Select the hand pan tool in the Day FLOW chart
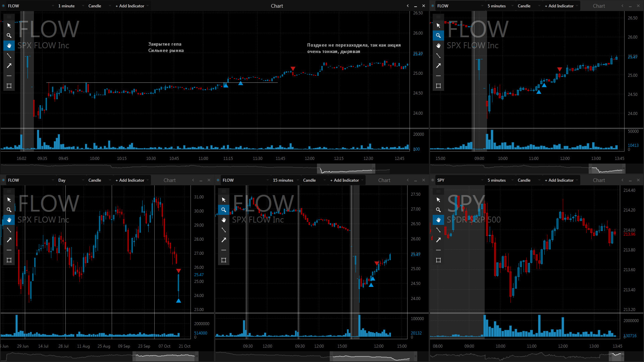Screen dimensions: 644x362 pos(9,220)
